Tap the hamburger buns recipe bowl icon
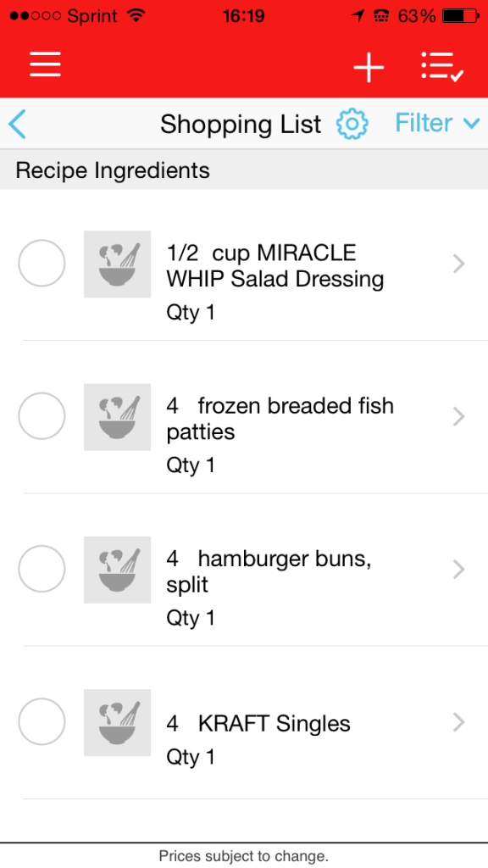 pyautogui.click(x=117, y=570)
